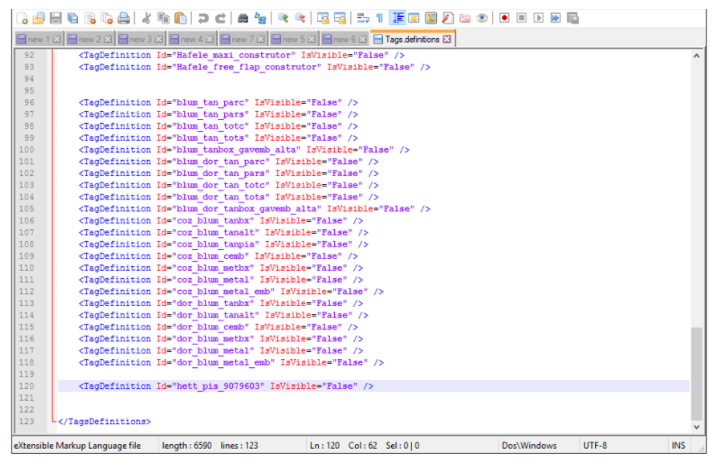Cut the selection with the scissors icon
Viewport: 723px width, 466px height.
(146, 18)
